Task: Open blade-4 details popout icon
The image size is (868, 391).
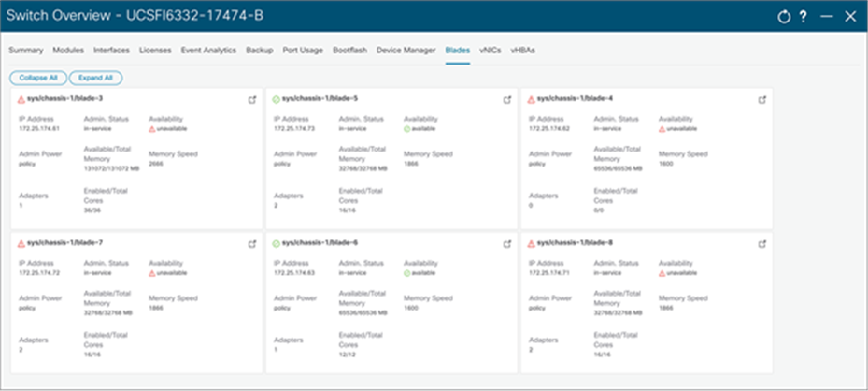Action: point(762,100)
